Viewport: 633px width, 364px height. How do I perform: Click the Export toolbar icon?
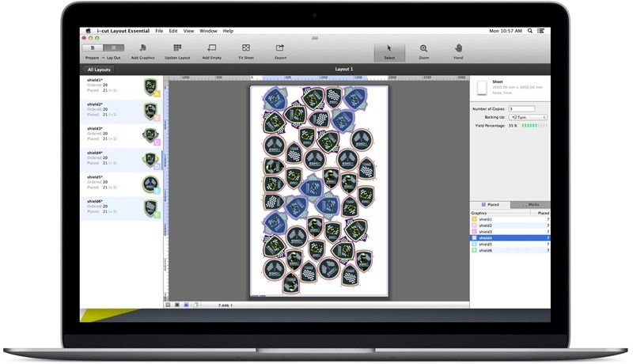pos(280,47)
